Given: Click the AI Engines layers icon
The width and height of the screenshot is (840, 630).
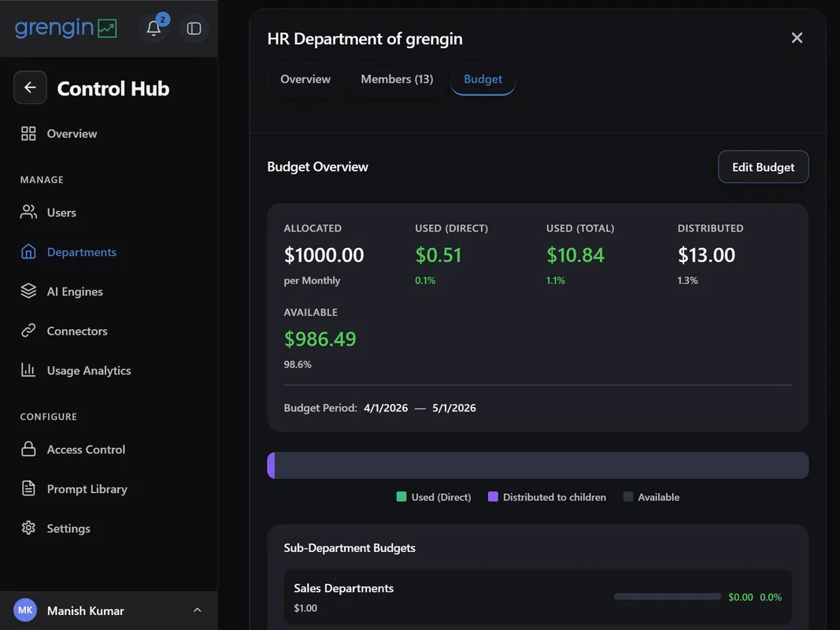Looking at the screenshot, I should point(28,291).
